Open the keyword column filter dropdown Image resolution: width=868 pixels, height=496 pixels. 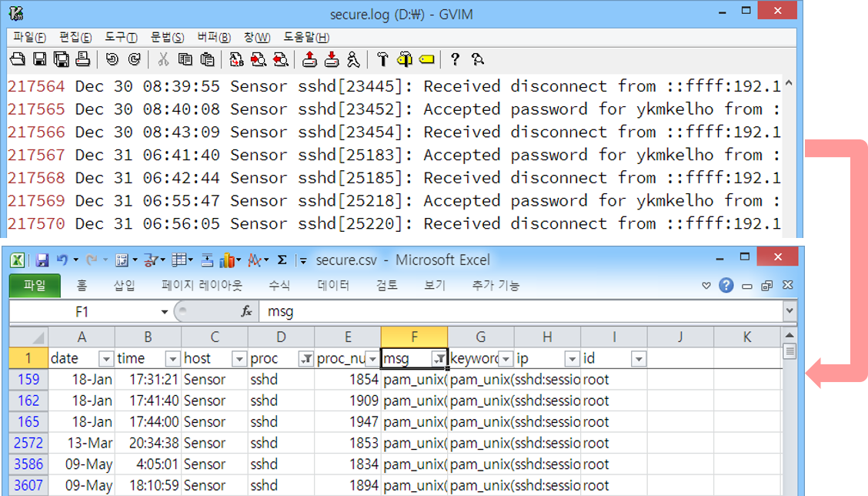pos(506,359)
